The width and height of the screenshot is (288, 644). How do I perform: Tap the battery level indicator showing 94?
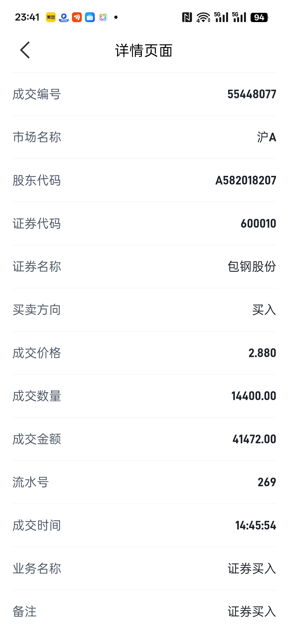click(259, 17)
